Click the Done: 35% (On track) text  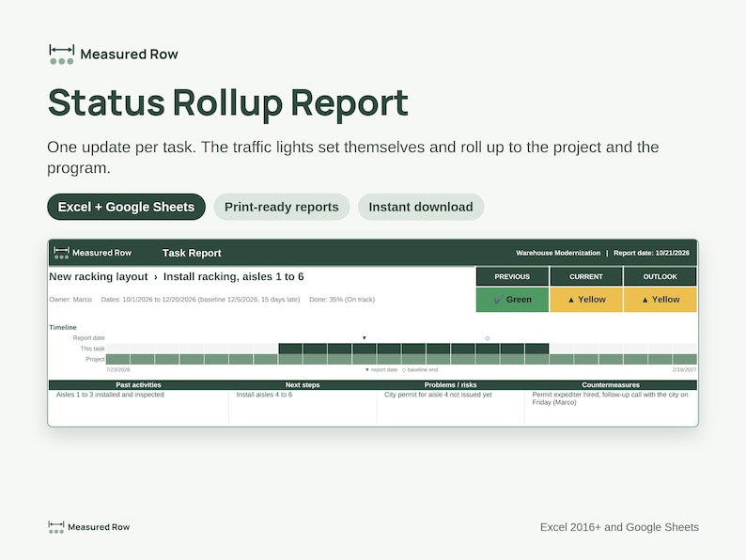click(342, 300)
